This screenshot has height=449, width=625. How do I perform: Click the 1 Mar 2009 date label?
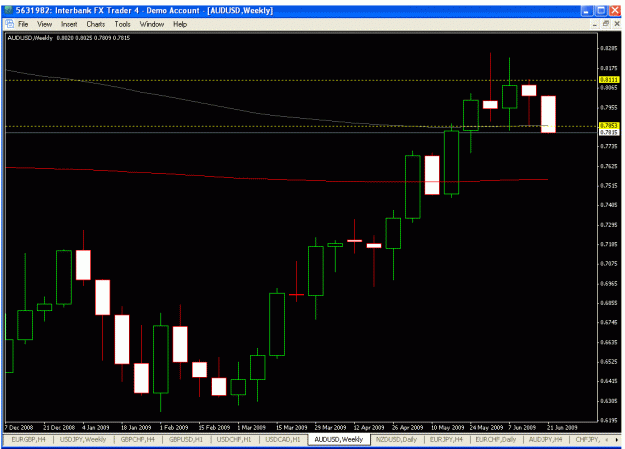coord(251,427)
